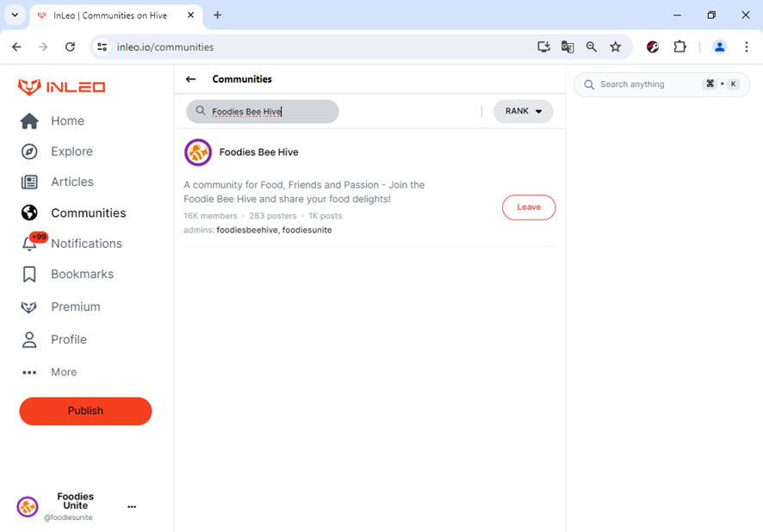This screenshot has width=763, height=532.
Task: Click the Foodies Bee Hive community avatar
Action: (x=198, y=152)
